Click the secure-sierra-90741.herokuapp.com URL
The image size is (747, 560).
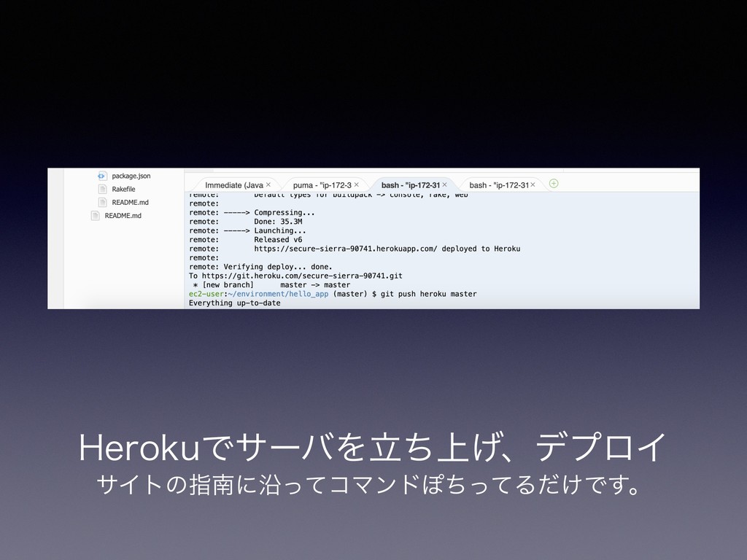(345, 249)
